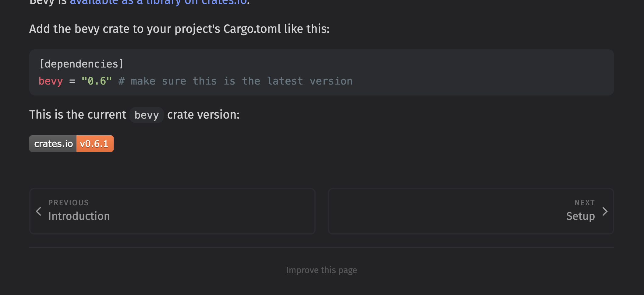Click the horizontal divider above footer
Viewport: 644px width, 295px height.
point(321,247)
